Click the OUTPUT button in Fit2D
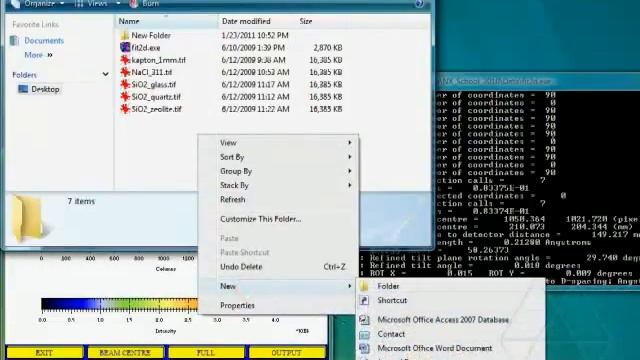The width and height of the screenshot is (640, 360). pos(287,353)
